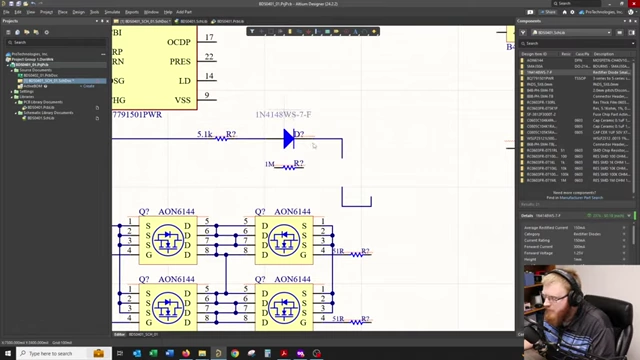Click the title bar search field
The height and width of the screenshot is (360, 640).
tap(576, 4)
